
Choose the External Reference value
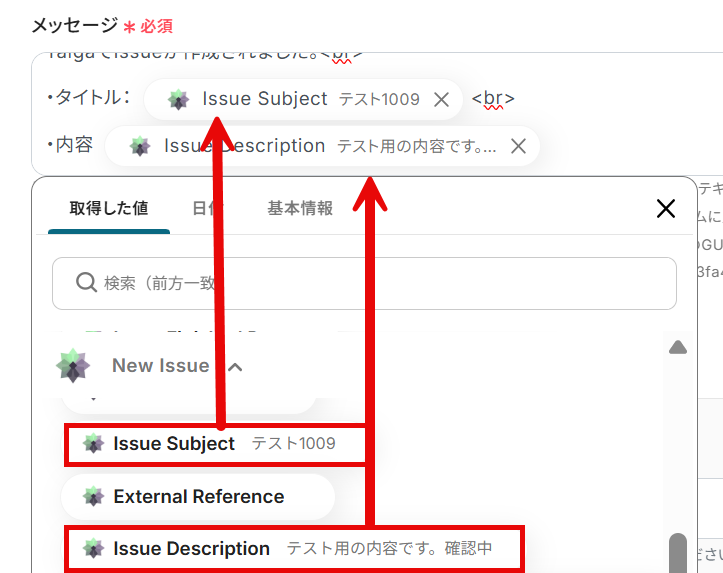coord(198,497)
